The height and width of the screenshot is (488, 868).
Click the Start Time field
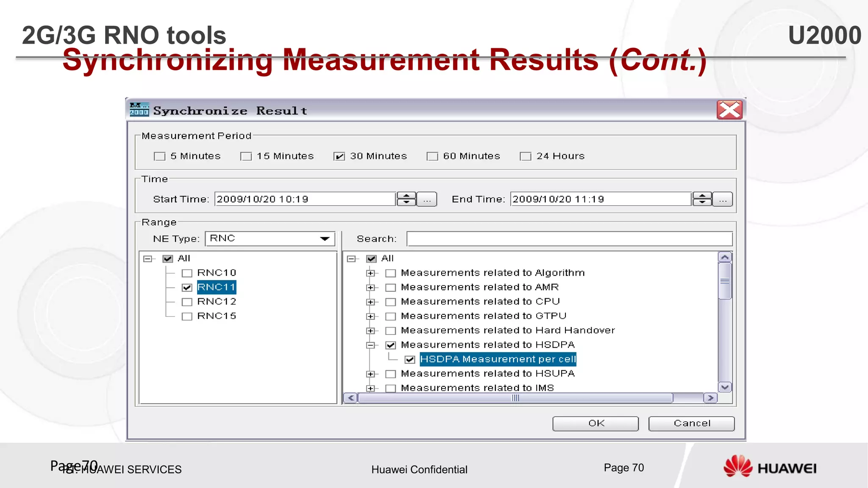(x=305, y=199)
